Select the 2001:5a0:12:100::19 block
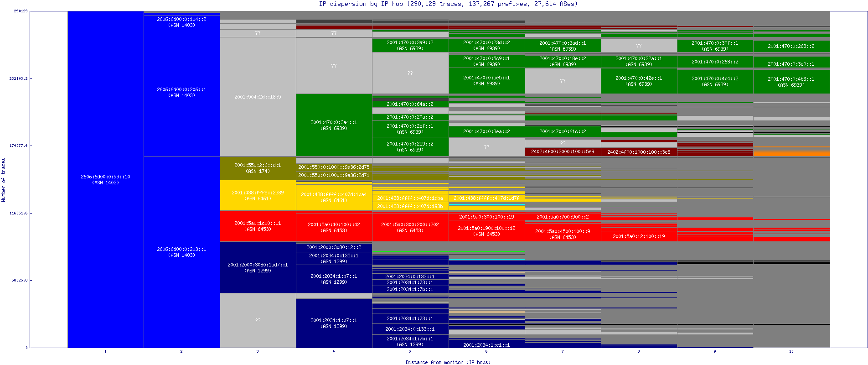This screenshot has width=868, height=365. (x=639, y=236)
